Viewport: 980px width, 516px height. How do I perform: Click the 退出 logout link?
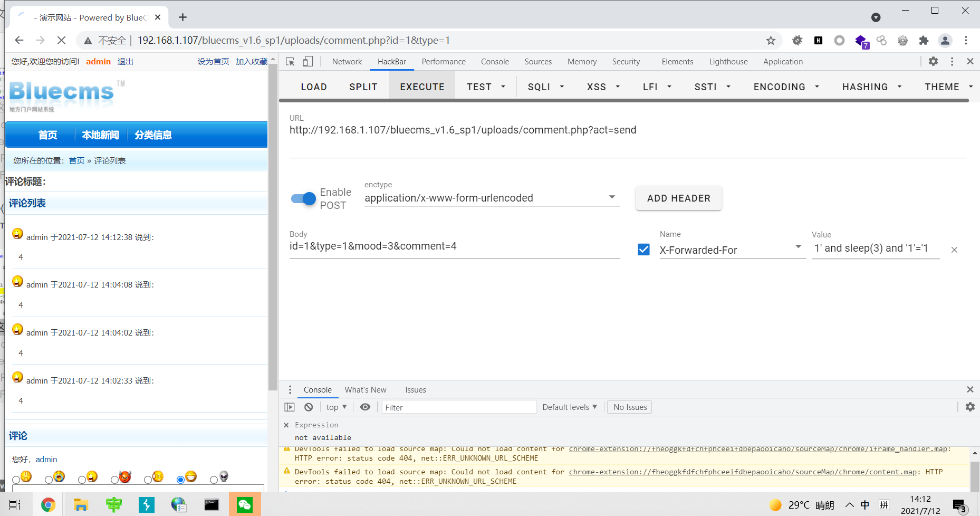pyautogui.click(x=125, y=61)
